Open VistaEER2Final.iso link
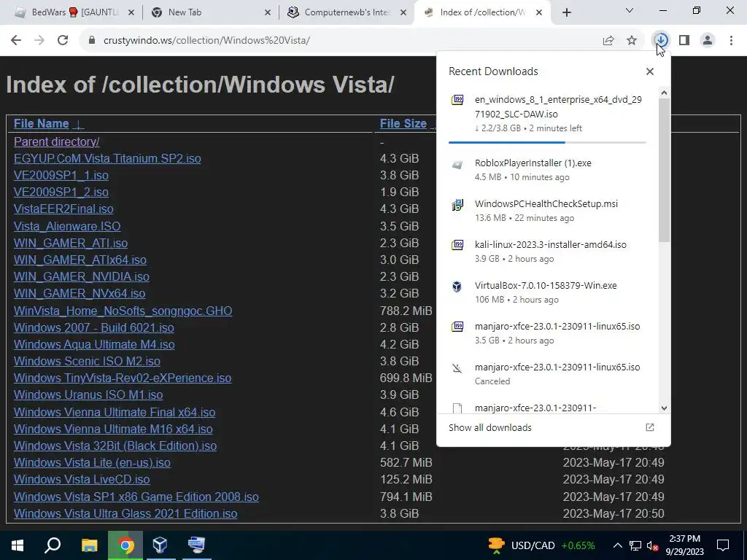Screen dimensions: 747x560 coord(63,209)
